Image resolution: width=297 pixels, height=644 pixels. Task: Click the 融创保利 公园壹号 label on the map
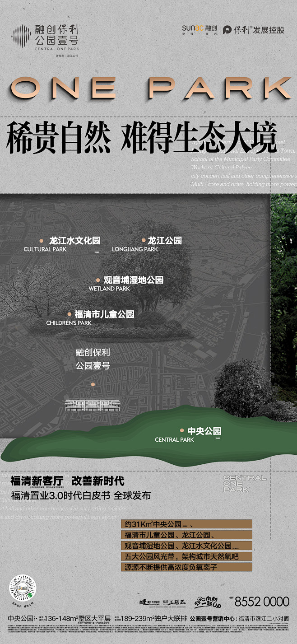tap(93, 359)
